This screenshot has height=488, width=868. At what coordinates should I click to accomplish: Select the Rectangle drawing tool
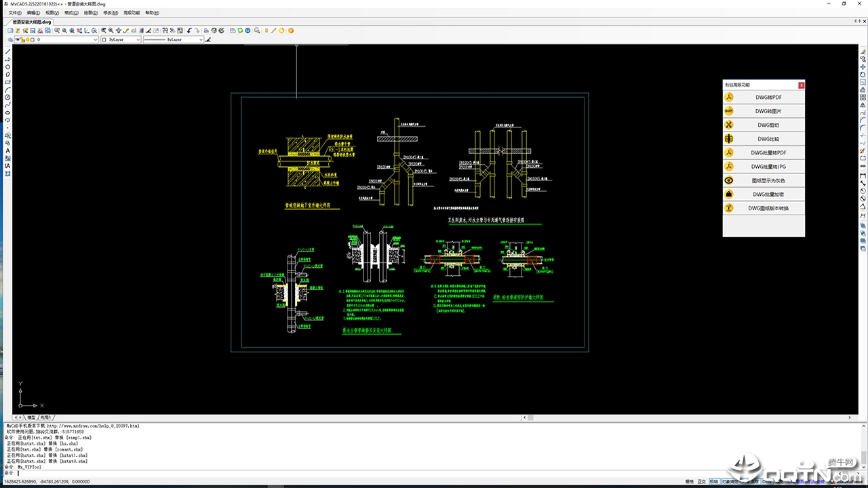[x=8, y=82]
